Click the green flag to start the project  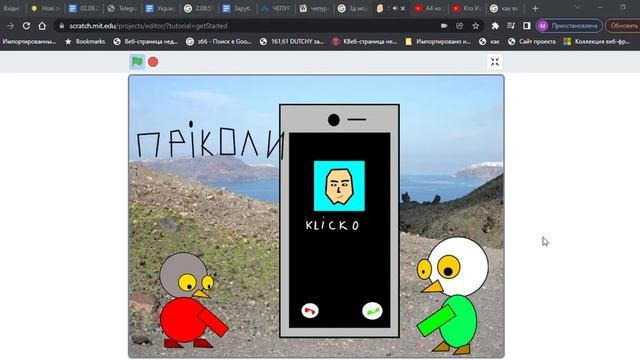pyautogui.click(x=137, y=62)
